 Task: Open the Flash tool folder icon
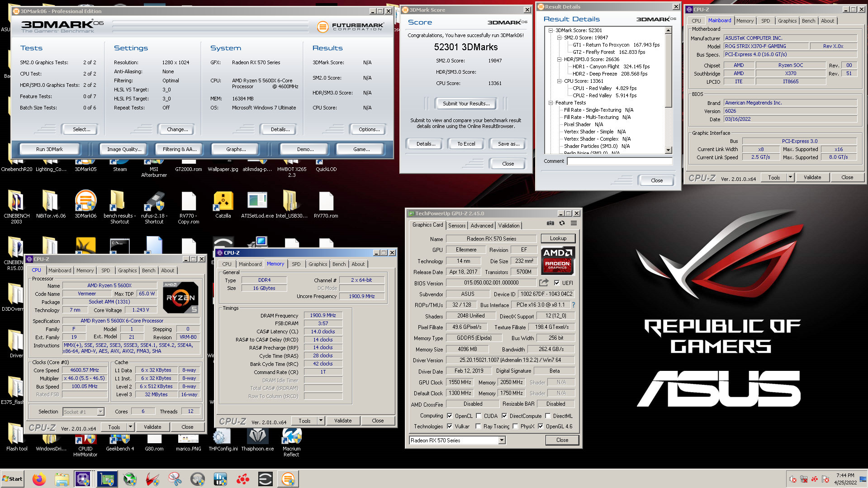pos(17,437)
